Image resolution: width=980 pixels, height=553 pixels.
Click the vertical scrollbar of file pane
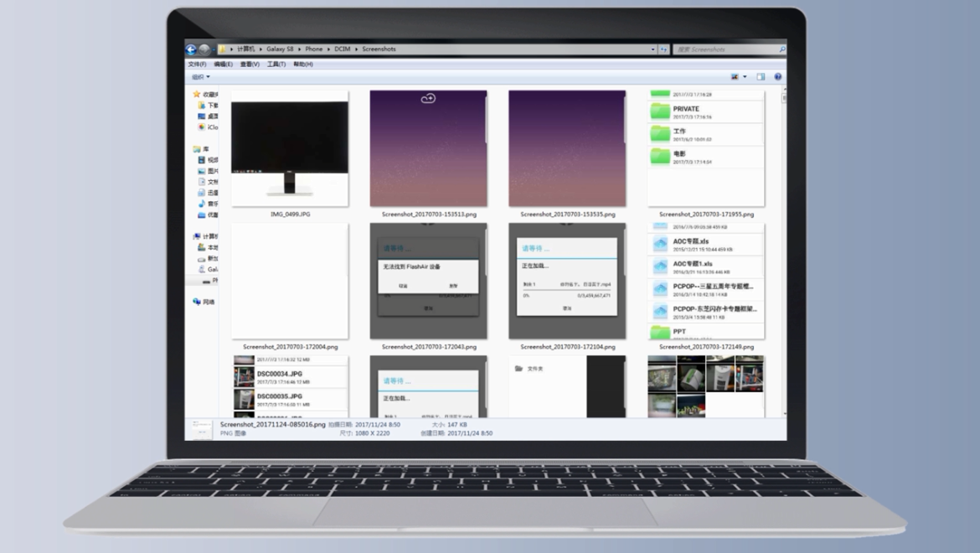click(784, 252)
